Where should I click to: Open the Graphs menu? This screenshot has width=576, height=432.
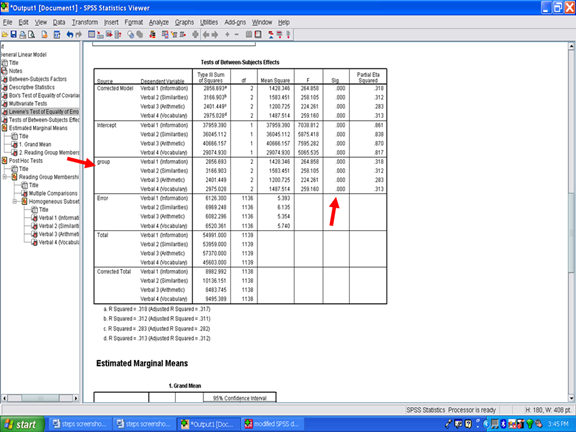point(184,22)
